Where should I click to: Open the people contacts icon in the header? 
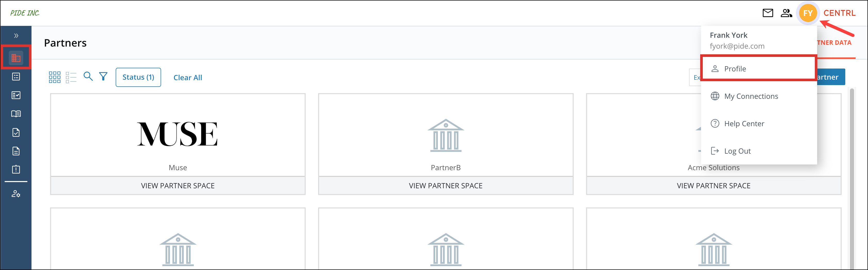786,13
